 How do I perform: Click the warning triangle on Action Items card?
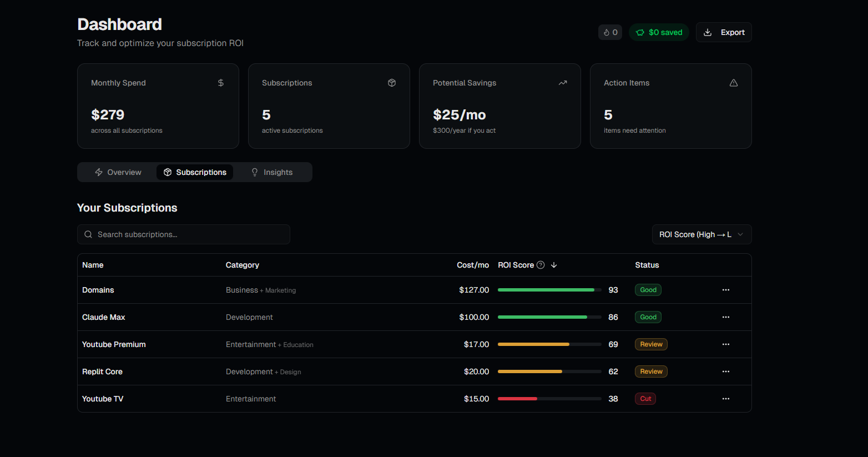point(734,82)
